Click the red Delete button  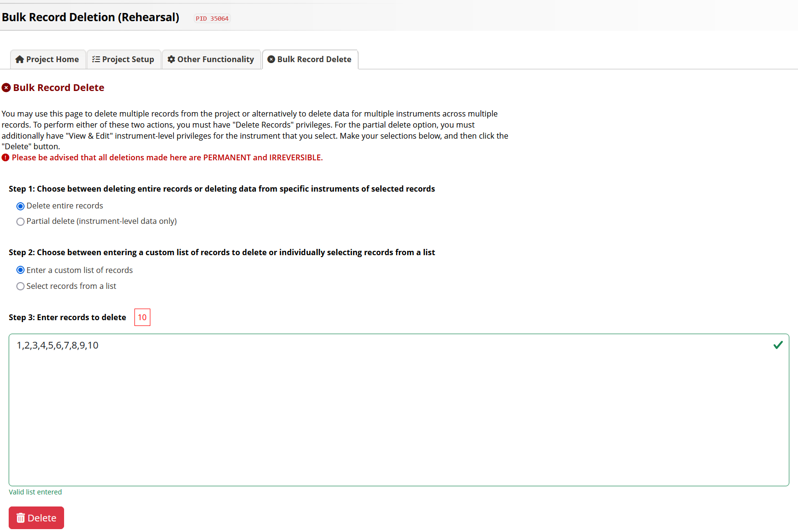[x=36, y=518]
